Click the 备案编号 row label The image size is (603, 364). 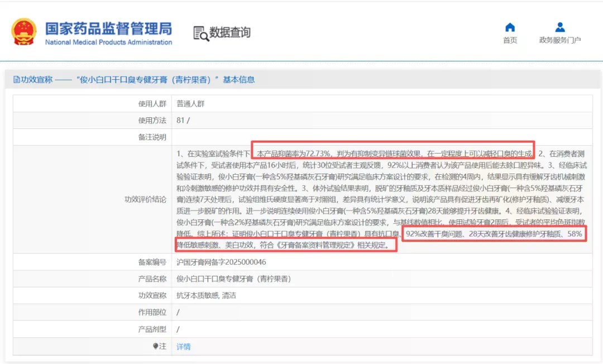pyautogui.click(x=152, y=262)
